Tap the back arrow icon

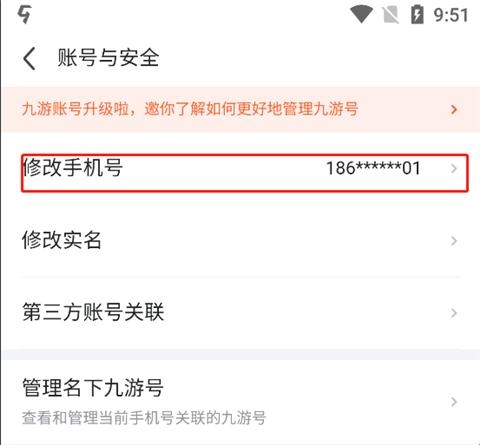(29, 58)
